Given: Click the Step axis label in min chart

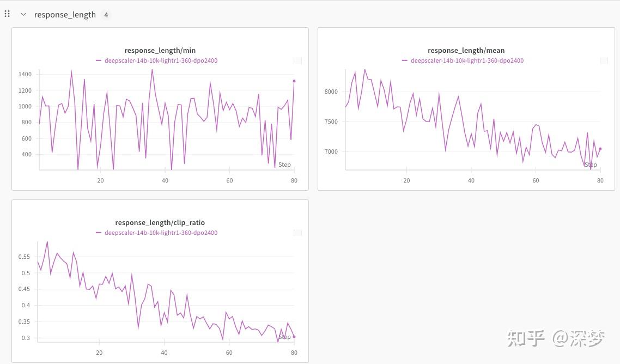Looking at the screenshot, I should 284,165.
